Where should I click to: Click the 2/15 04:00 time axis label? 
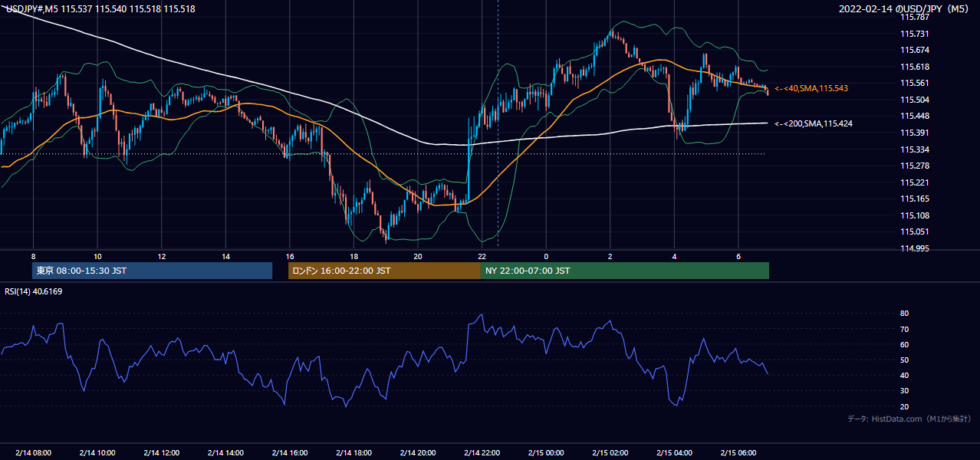click(x=675, y=452)
